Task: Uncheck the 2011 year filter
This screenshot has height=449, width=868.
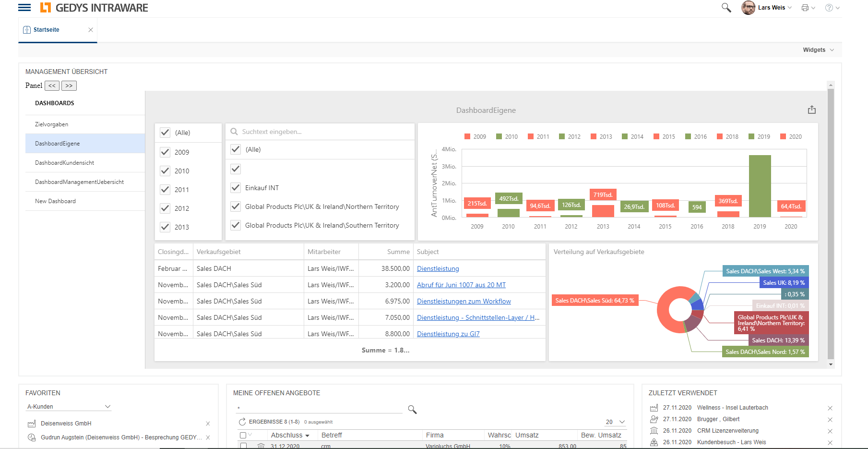Action: click(165, 190)
